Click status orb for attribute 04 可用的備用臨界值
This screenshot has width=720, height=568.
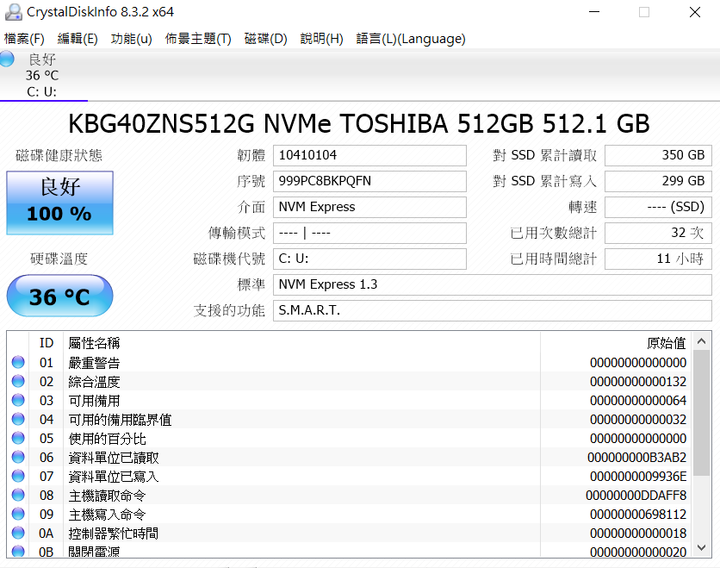[18, 419]
